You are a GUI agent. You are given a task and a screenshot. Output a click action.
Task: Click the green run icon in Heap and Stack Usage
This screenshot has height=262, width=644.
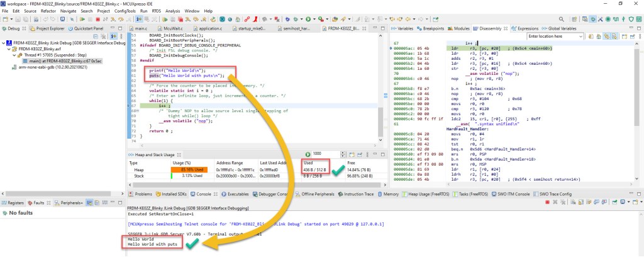point(308,154)
